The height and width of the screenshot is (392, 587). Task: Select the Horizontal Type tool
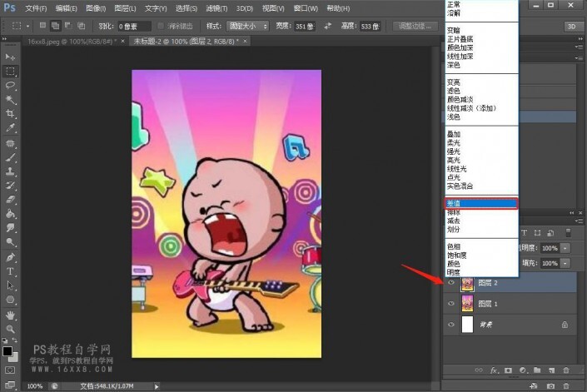click(11, 271)
